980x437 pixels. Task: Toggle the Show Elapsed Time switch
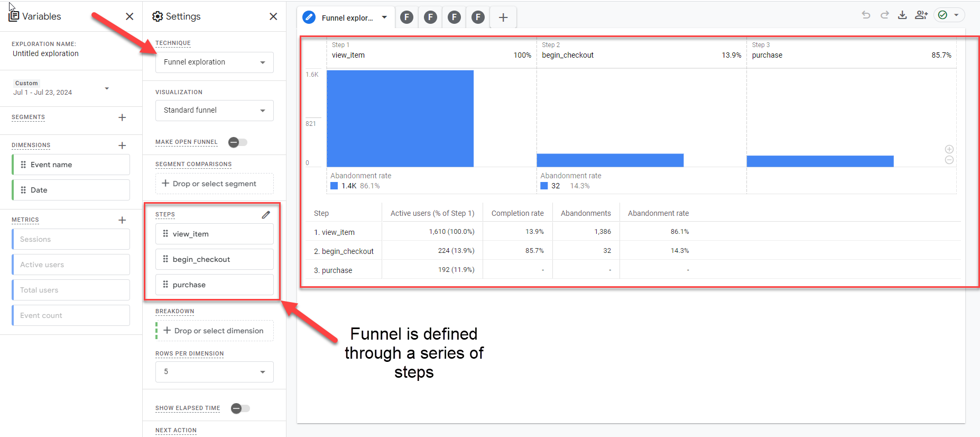tap(240, 408)
